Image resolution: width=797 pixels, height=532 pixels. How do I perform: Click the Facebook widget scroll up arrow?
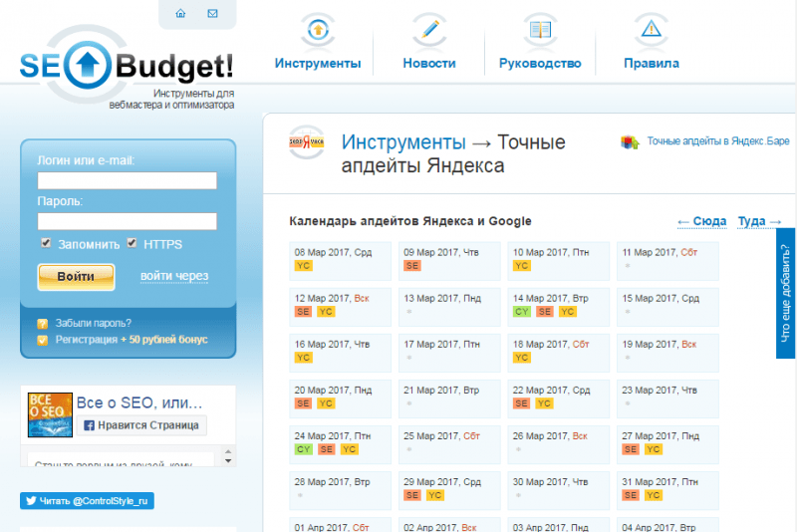click(x=228, y=451)
